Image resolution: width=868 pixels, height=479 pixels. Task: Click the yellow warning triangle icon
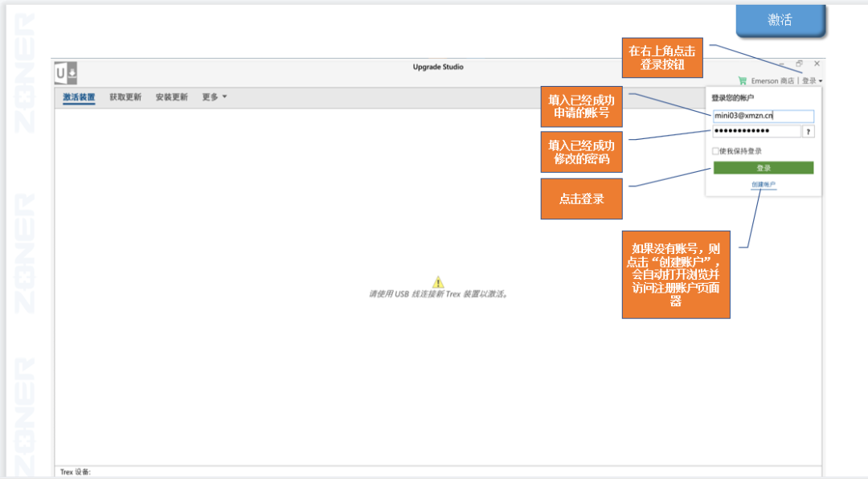coord(438,282)
